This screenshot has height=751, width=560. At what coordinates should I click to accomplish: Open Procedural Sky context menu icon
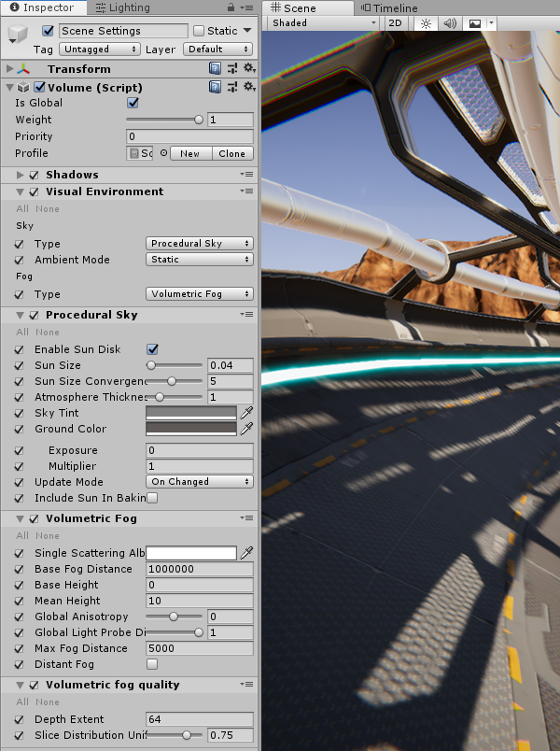(x=246, y=316)
